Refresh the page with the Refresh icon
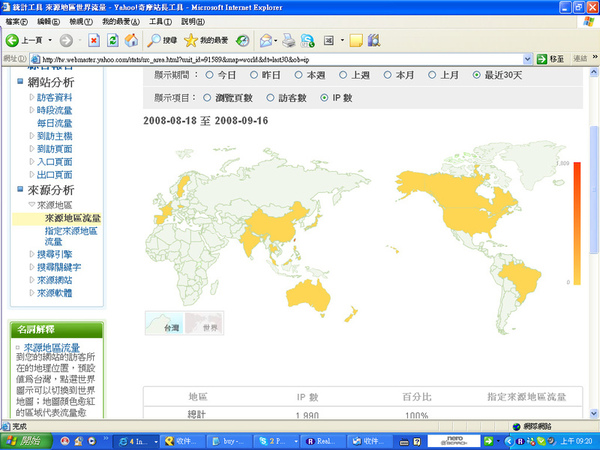This screenshot has height=450, width=600. pyautogui.click(x=112, y=40)
